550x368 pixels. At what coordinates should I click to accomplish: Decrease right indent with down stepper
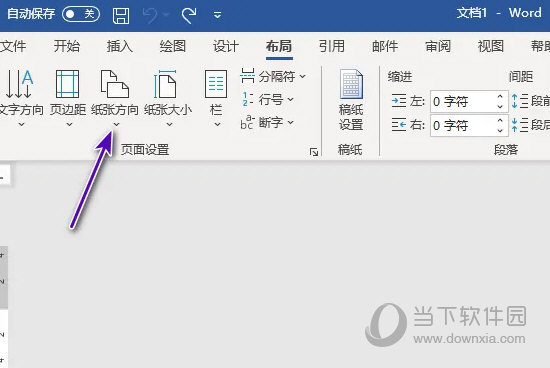pyautogui.click(x=501, y=130)
